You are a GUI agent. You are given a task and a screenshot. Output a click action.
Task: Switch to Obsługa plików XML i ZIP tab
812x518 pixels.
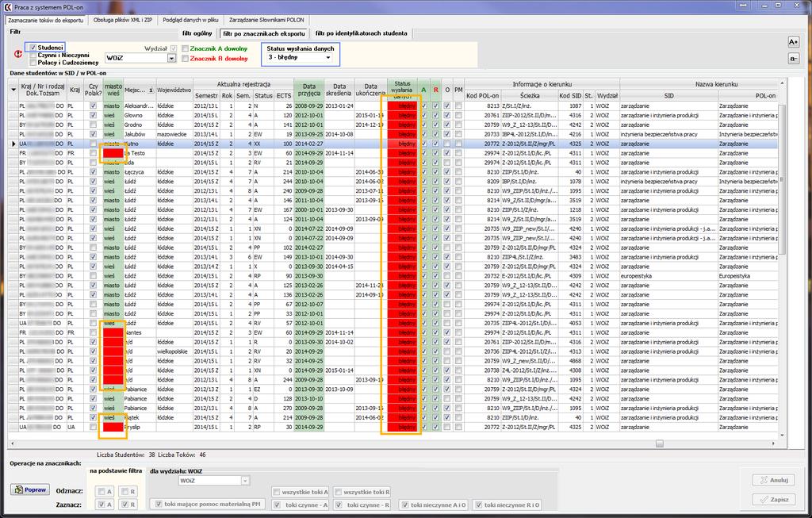click(x=123, y=20)
